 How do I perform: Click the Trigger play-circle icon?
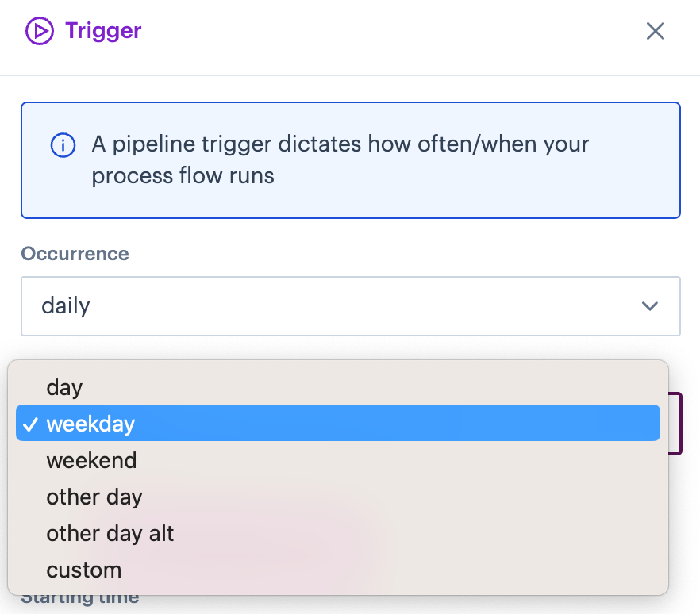40,31
